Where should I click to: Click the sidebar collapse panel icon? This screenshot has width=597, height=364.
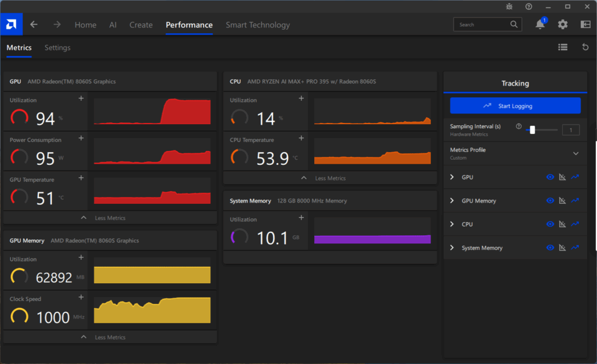tap(585, 24)
